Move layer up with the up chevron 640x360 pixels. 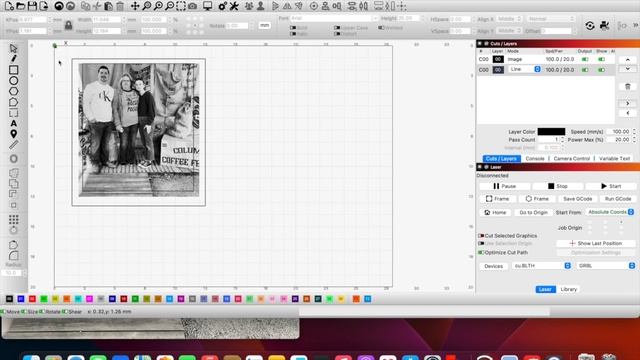click(x=627, y=60)
